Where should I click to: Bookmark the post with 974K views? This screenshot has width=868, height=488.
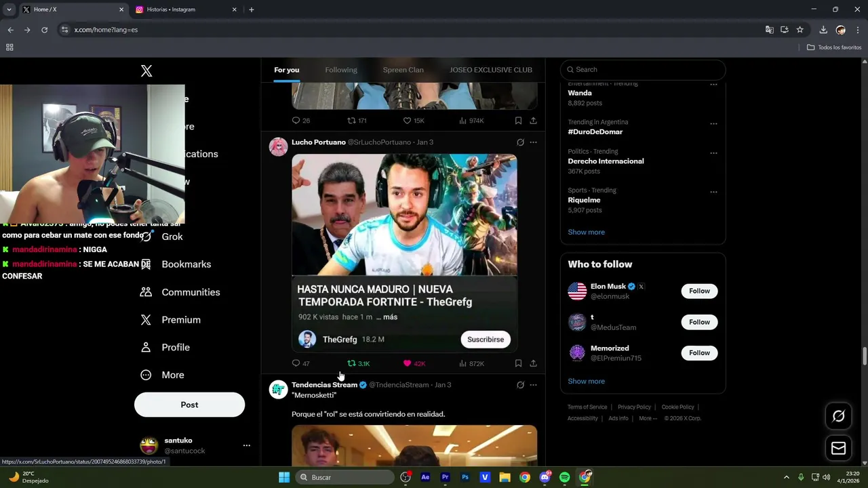coord(518,121)
